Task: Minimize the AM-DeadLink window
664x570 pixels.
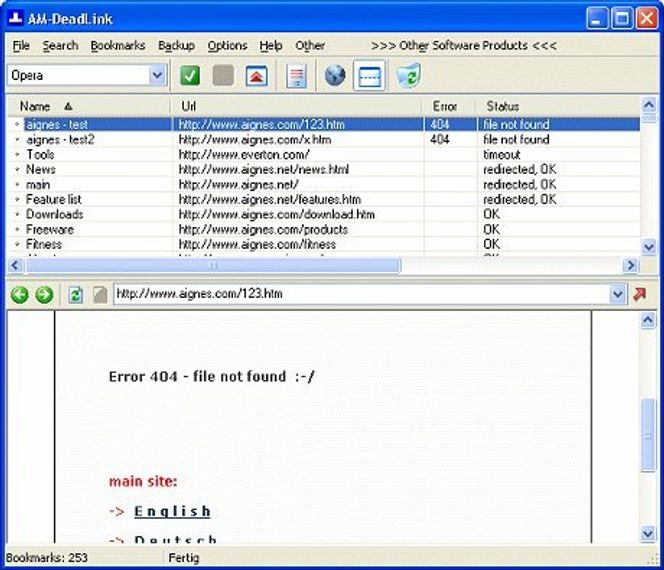Action: 597,18
